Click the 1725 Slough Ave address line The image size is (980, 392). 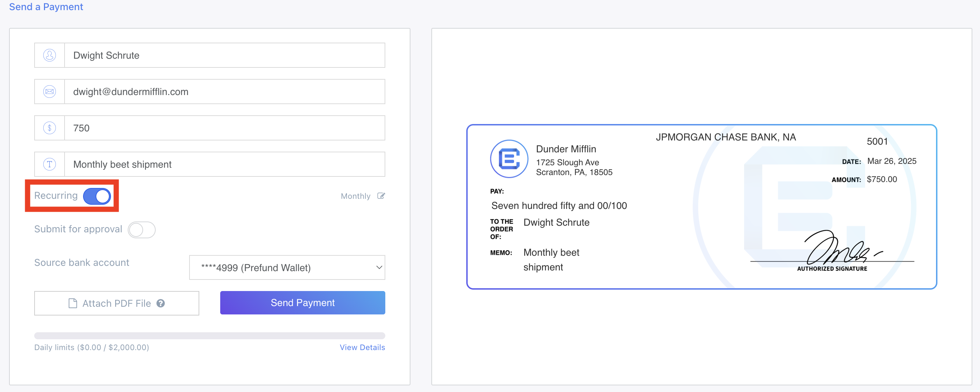pyautogui.click(x=567, y=163)
